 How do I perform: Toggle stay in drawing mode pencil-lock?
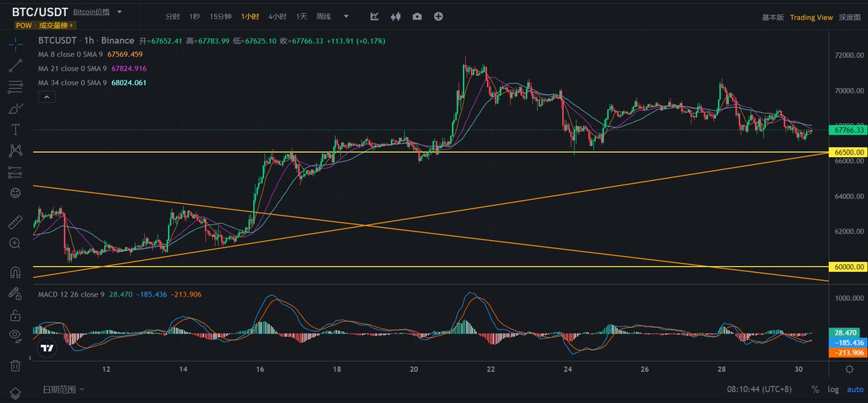coord(15,294)
